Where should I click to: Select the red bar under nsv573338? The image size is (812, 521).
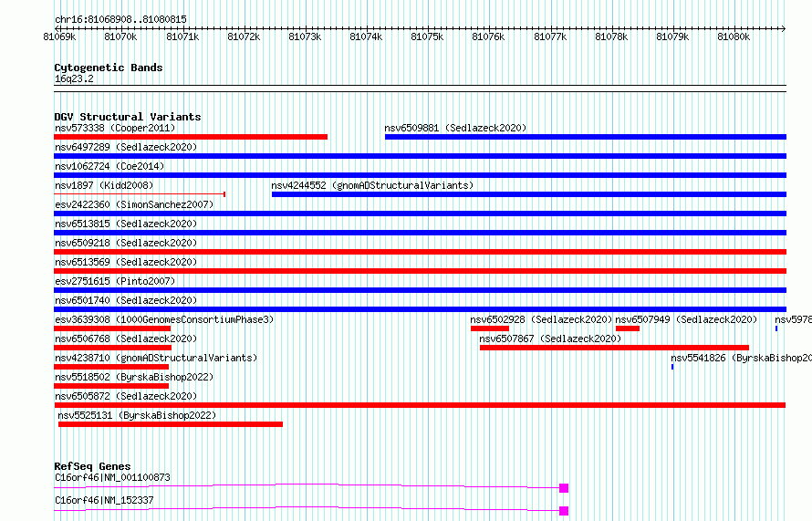(191, 137)
